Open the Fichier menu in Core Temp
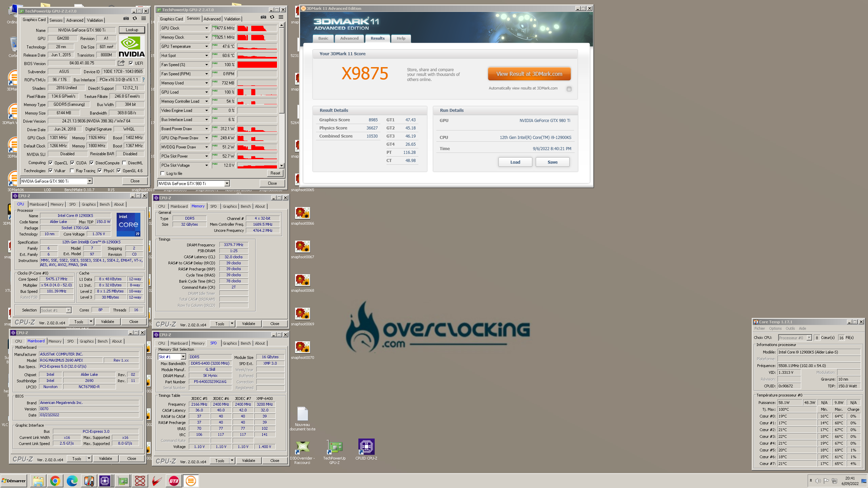 coord(759,328)
